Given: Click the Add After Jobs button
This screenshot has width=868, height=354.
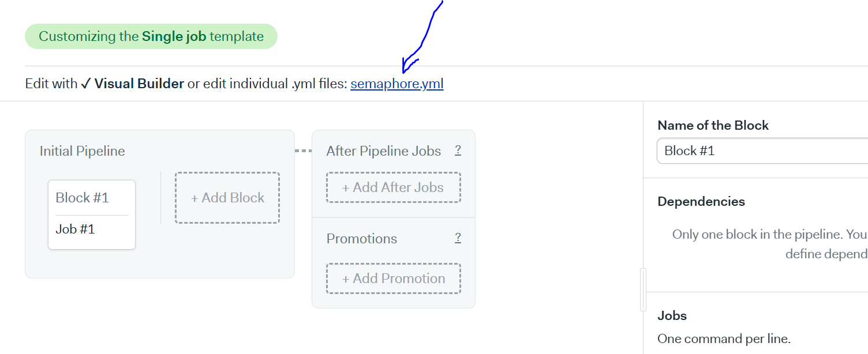Looking at the screenshot, I should (x=393, y=187).
